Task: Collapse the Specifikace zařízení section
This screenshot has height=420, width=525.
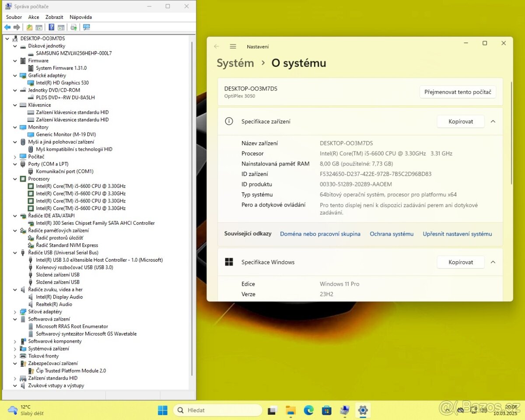Action: 493,121
